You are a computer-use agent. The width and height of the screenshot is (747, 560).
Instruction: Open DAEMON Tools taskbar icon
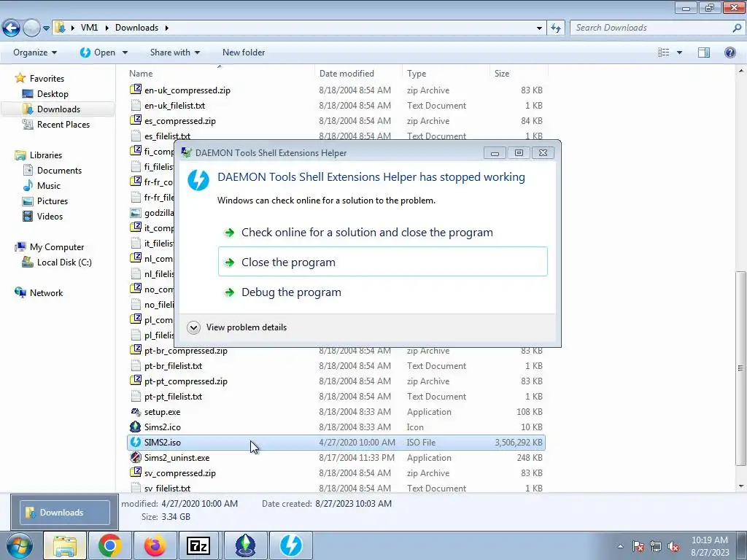pyautogui.click(x=290, y=545)
